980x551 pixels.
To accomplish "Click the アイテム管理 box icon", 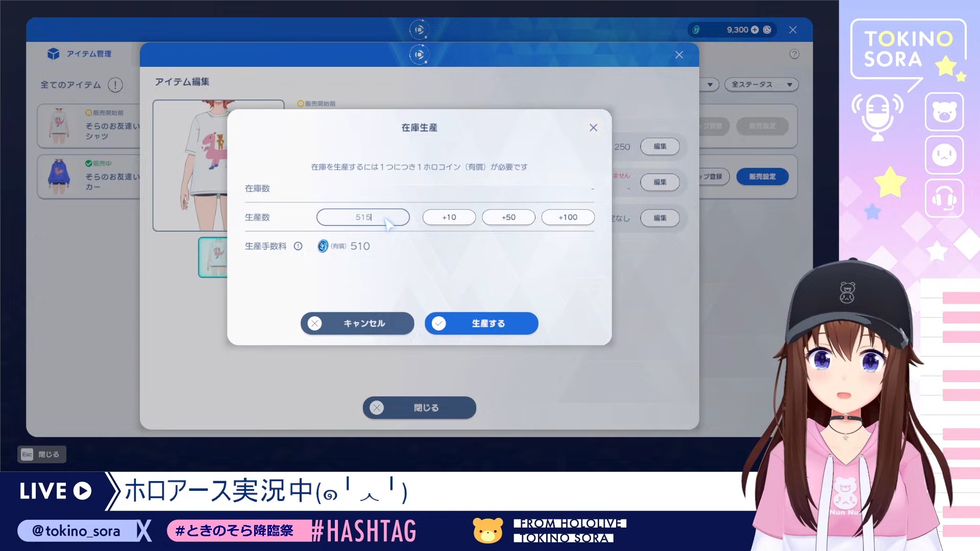I will 53,54.
